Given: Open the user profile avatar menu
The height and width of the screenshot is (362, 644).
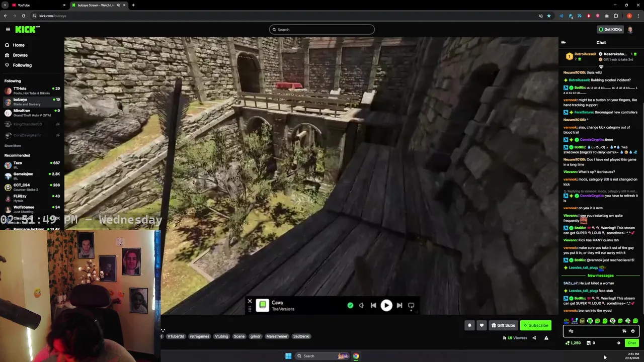Looking at the screenshot, I should (x=630, y=30).
